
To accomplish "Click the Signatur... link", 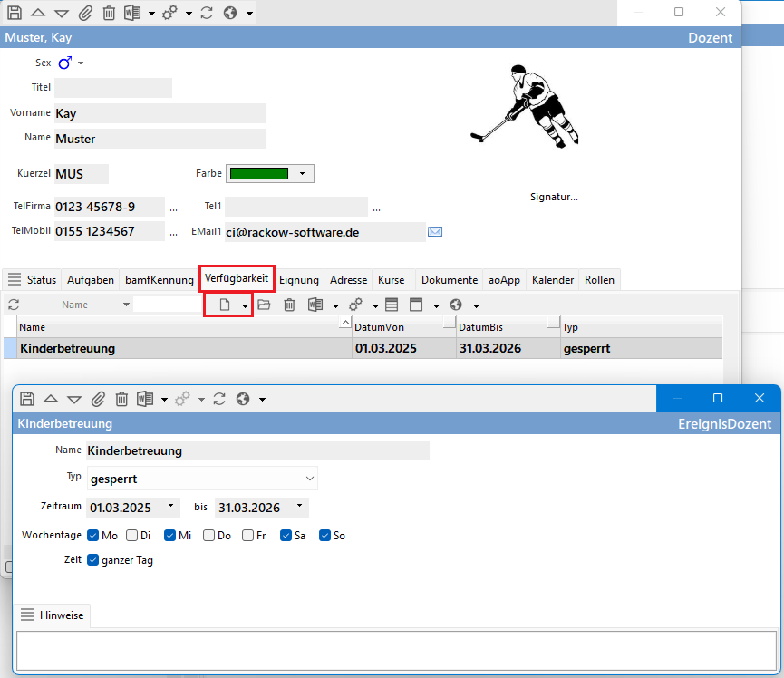I will [x=554, y=197].
